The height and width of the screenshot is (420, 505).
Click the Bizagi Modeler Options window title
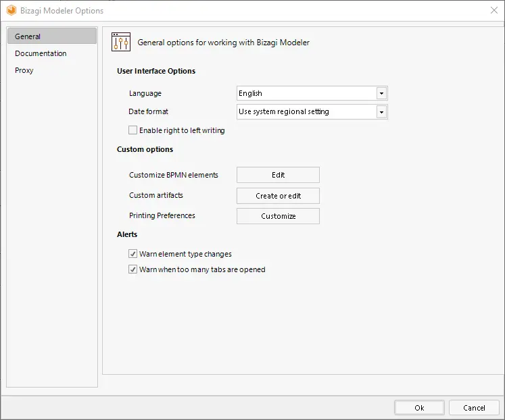click(x=62, y=11)
